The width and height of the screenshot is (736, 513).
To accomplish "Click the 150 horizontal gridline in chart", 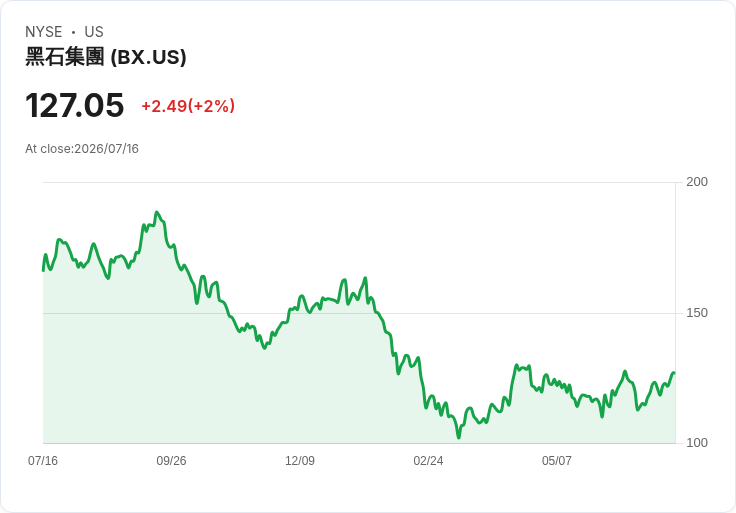I will click(359, 313).
